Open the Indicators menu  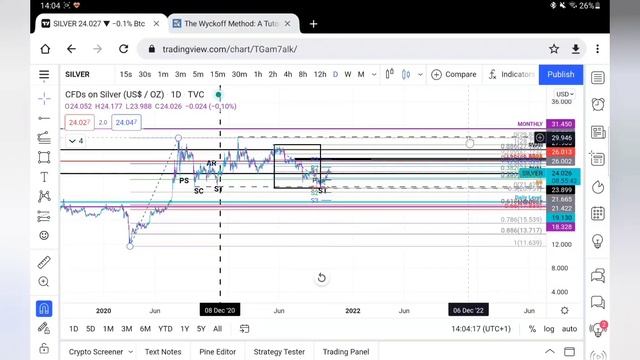tap(512, 75)
